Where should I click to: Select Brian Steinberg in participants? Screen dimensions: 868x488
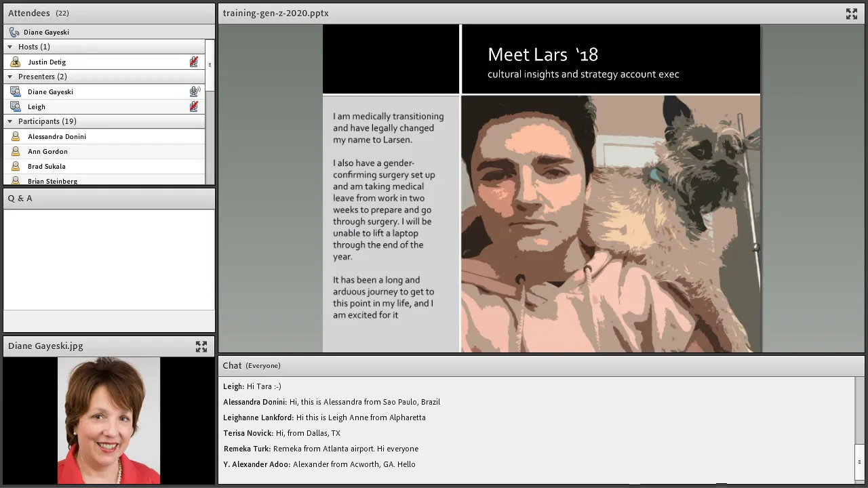tap(104, 180)
